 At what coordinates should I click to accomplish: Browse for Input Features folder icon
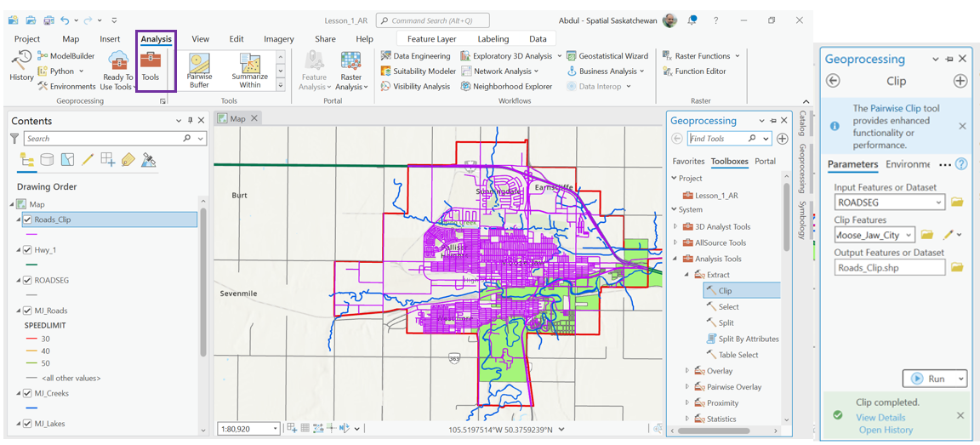tap(957, 203)
